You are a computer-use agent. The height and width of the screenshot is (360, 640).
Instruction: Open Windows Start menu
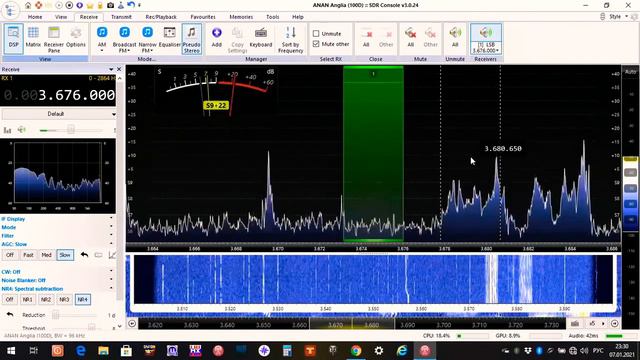(x=11, y=351)
